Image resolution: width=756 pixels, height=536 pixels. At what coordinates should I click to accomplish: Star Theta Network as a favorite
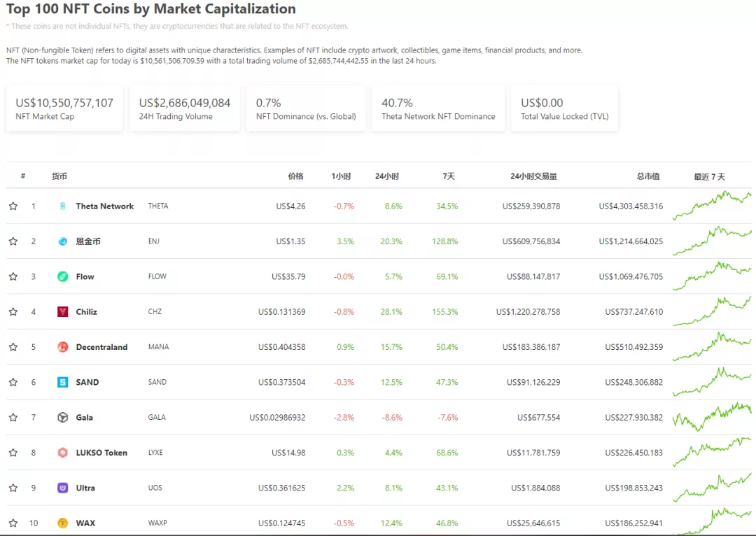coord(13,206)
